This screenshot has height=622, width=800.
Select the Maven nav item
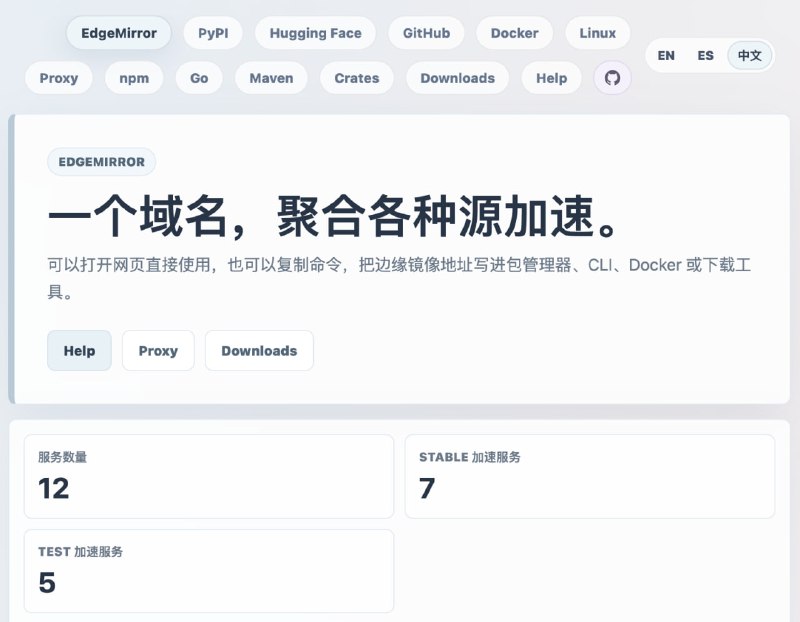point(271,78)
